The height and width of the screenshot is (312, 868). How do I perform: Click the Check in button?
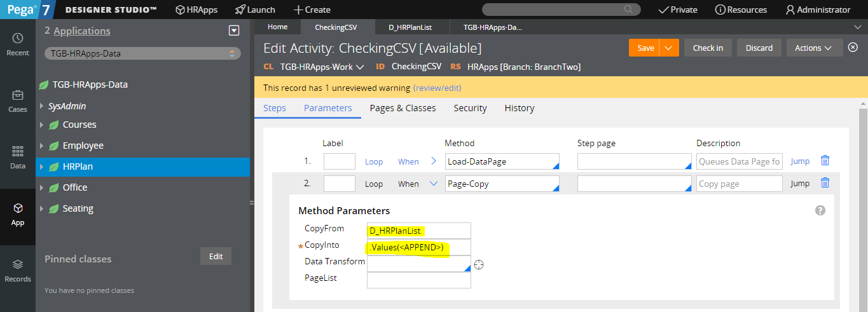[x=708, y=48]
